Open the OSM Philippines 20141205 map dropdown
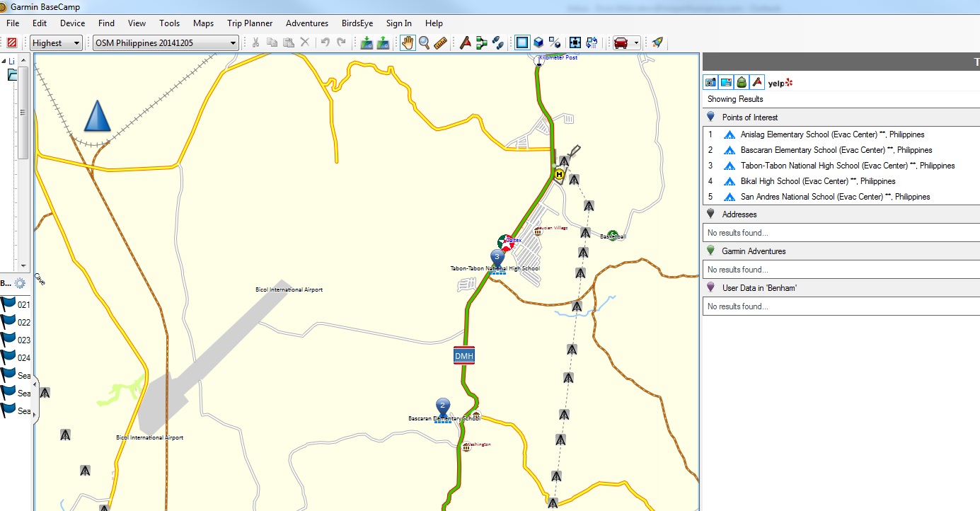 pos(166,43)
